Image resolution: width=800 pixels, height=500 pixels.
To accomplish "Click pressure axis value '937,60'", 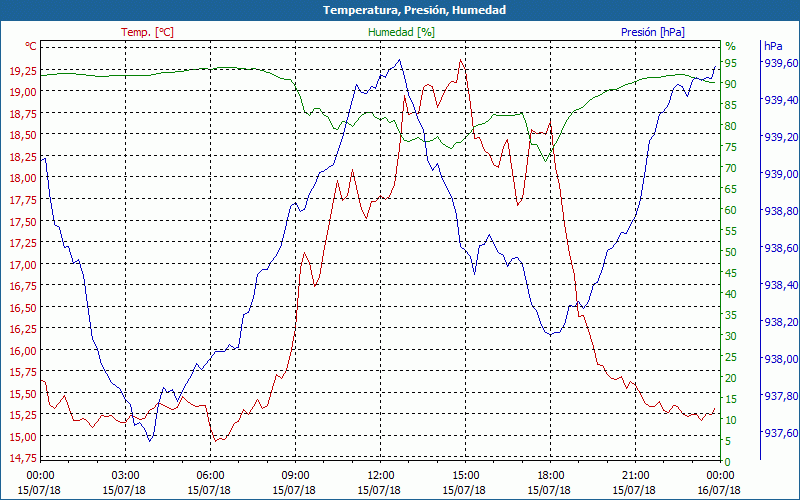I will point(780,433).
